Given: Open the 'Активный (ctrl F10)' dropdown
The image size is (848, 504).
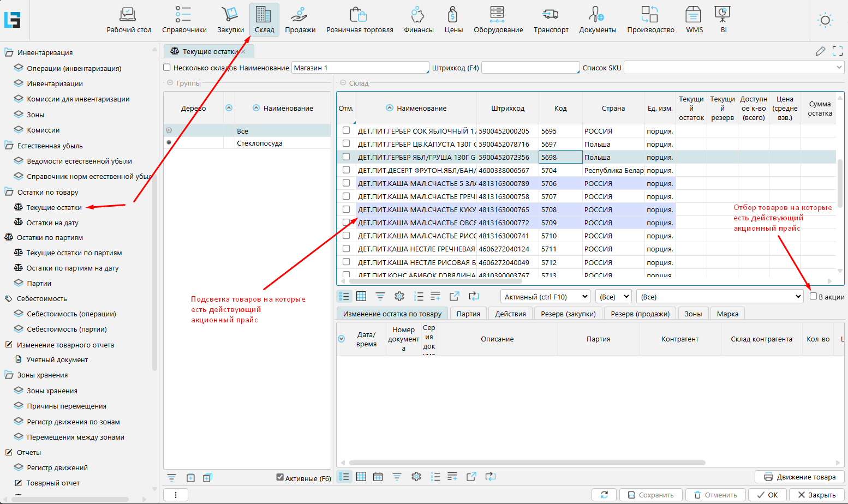Looking at the screenshot, I should tap(546, 297).
